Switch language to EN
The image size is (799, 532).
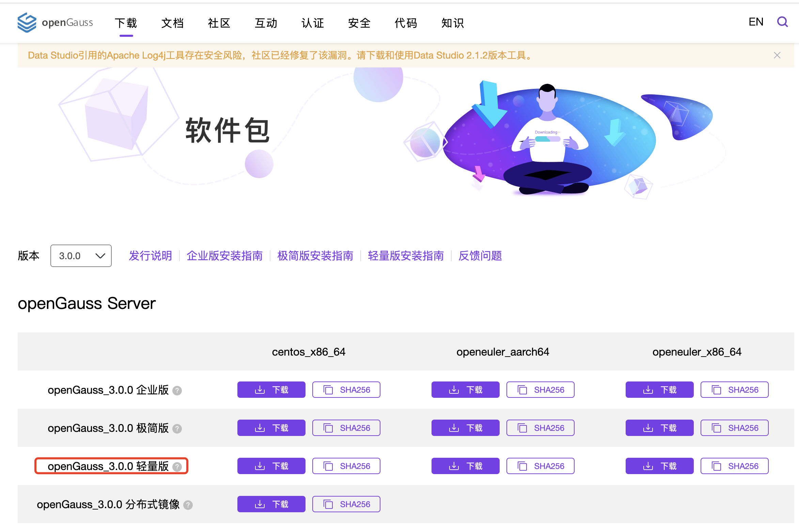[756, 22]
